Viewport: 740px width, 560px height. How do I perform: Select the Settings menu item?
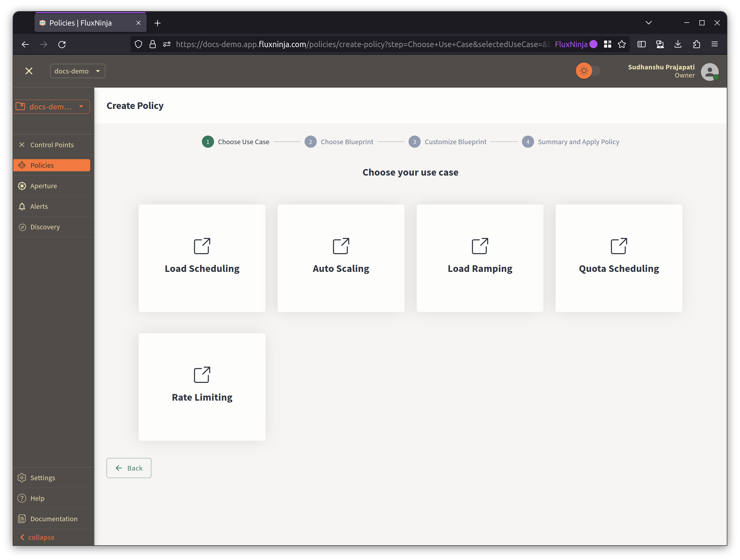(x=42, y=477)
